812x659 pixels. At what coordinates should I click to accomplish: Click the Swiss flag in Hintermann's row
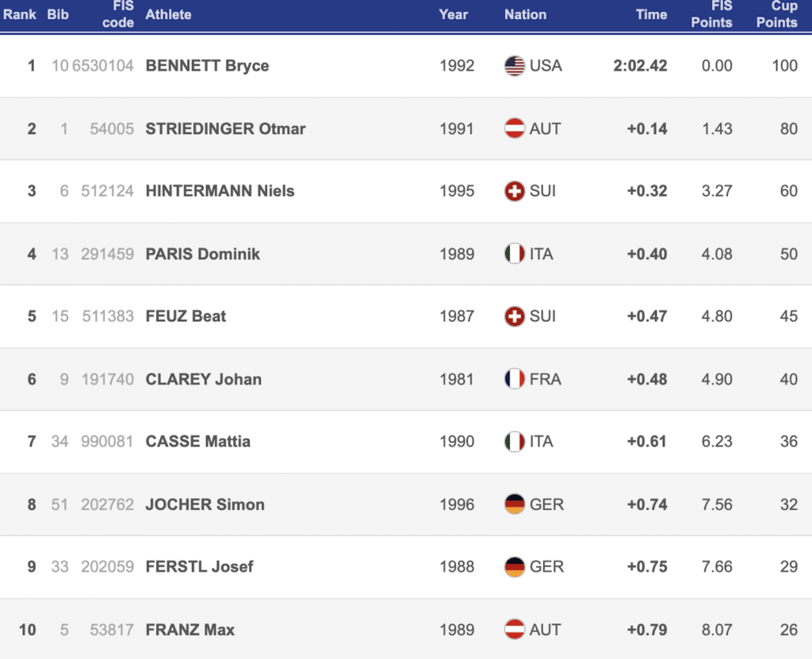click(x=515, y=191)
